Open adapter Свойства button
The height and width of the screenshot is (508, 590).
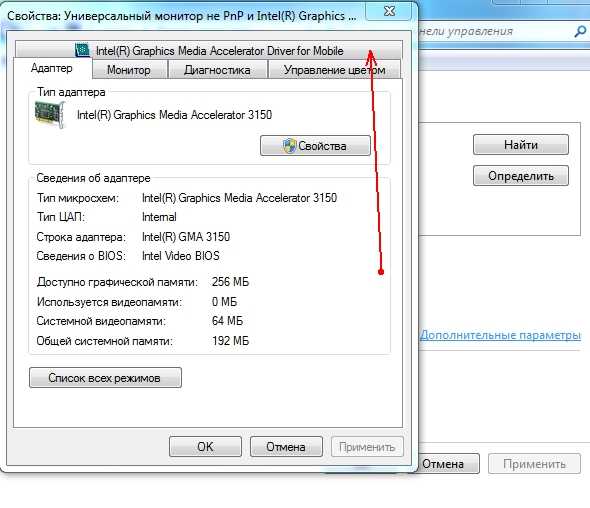315,146
